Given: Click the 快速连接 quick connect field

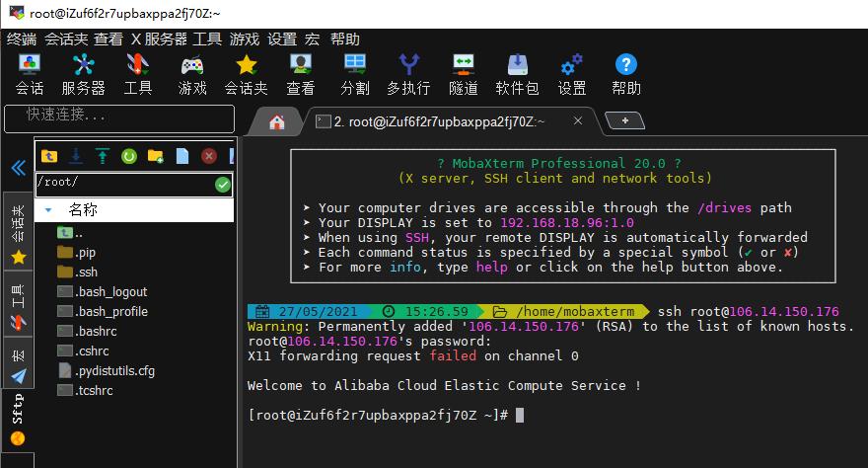Looking at the screenshot, I should (119, 118).
